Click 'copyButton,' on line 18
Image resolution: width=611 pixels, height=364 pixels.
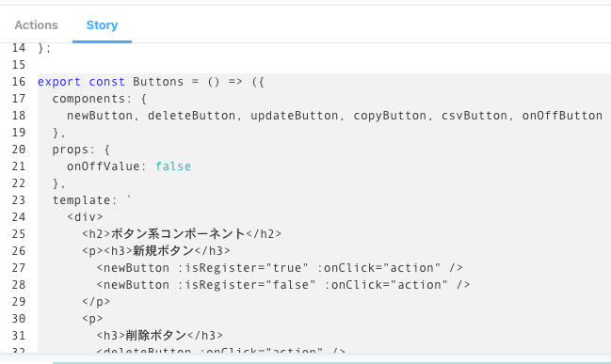393,116
